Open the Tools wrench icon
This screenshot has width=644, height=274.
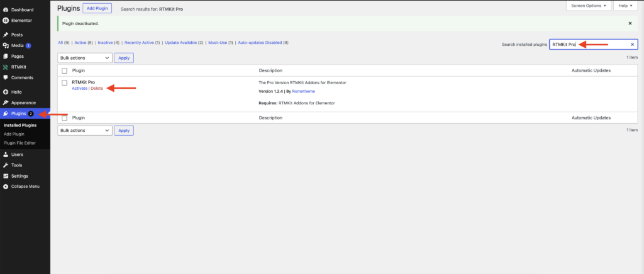[x=6, y=165]
